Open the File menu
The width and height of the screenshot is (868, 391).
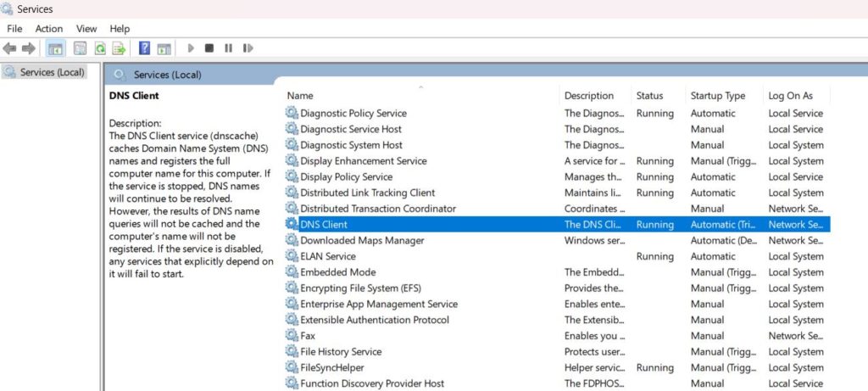click(14, 29)
